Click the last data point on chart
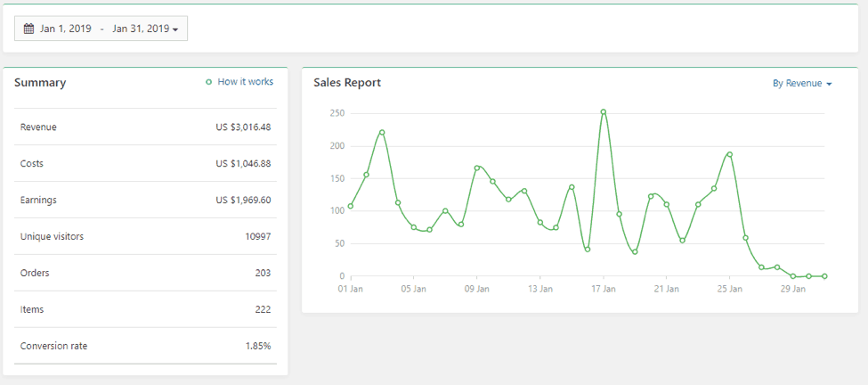Viewport: 868px width, 385px height. (824, 276)
